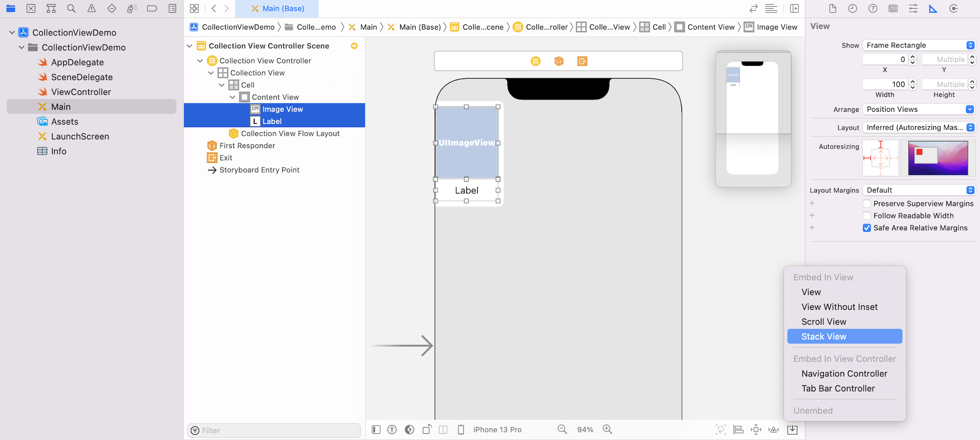Enable Preserve Superview Margins checkbox
Viewport: 980px width, 440px height.
click(867, 204)
